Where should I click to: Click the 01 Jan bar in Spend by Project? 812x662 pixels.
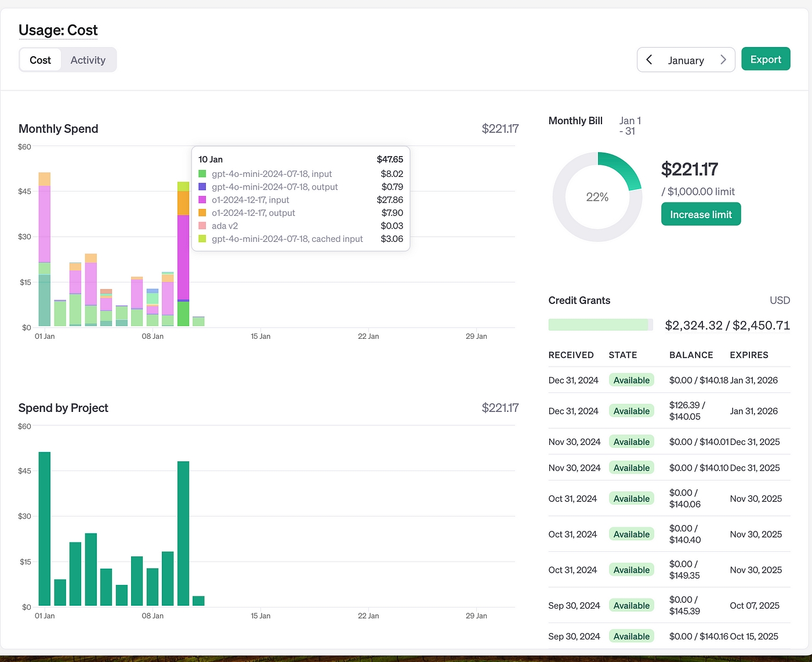click(45, 529)
